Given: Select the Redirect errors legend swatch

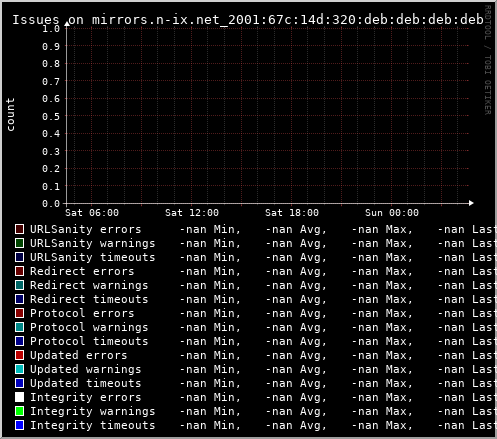Looking at the screenshot, I should pyautogui.click(x=19, y=271).
